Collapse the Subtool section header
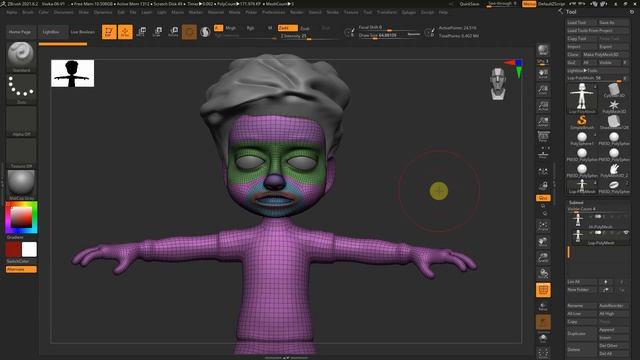Viewport: 640px width, 360px height. tap(576, 202)
